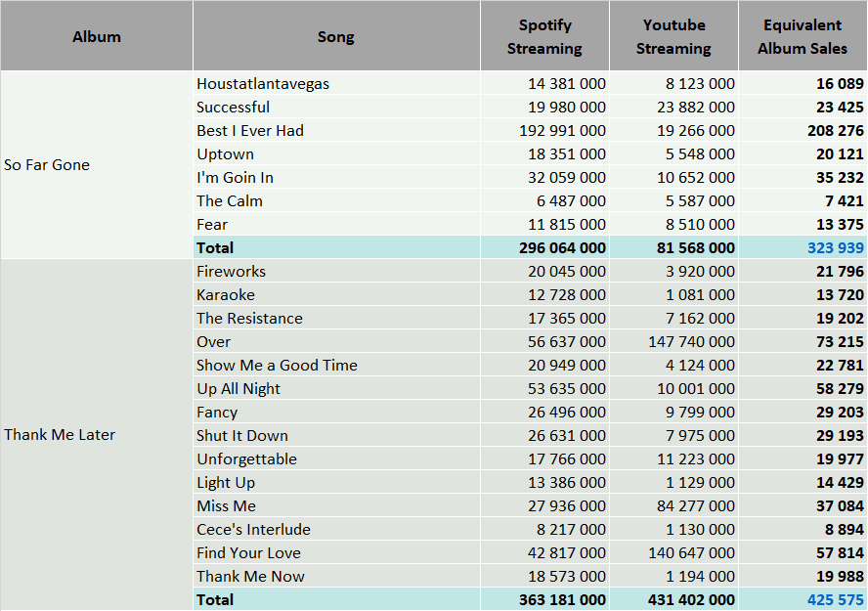Select the Cece's Interlude song cell
This screenshot has width=868, height=611.
tap(336, 530)
